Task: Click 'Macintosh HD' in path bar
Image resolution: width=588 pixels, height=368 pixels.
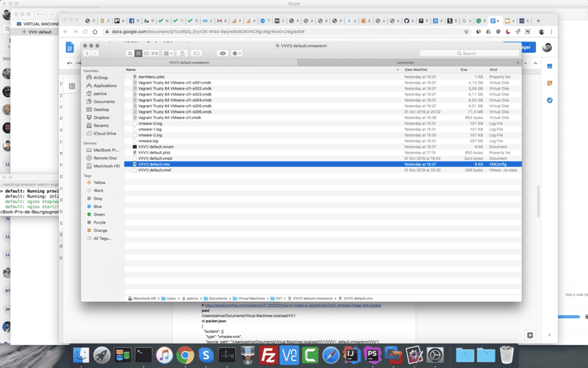Action: (x=142, y=298)
